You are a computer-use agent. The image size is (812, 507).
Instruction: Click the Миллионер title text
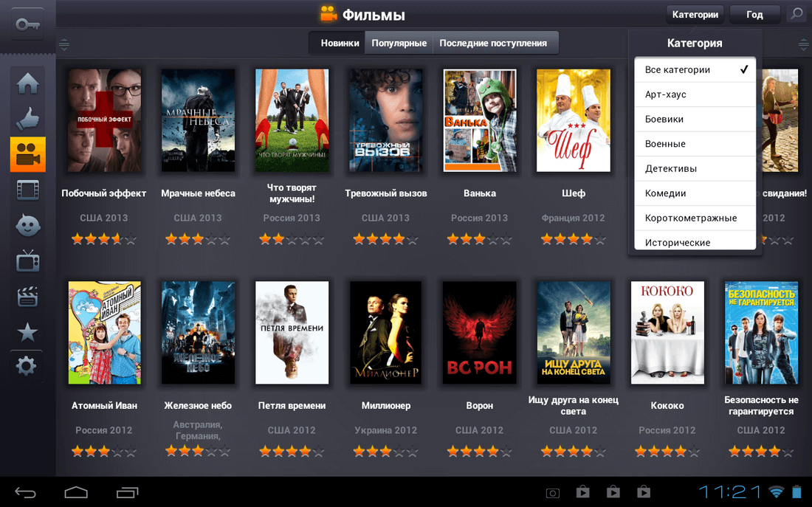(x=386, y=405)
